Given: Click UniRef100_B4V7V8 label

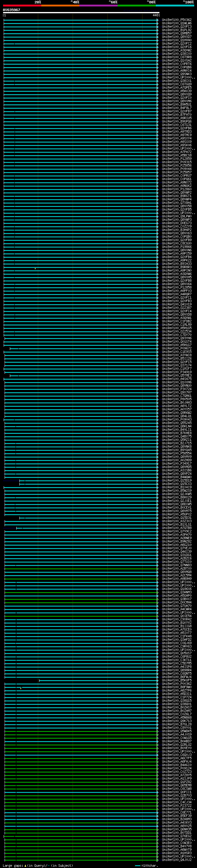Looking at the screenshot, I should click(177, 846).
